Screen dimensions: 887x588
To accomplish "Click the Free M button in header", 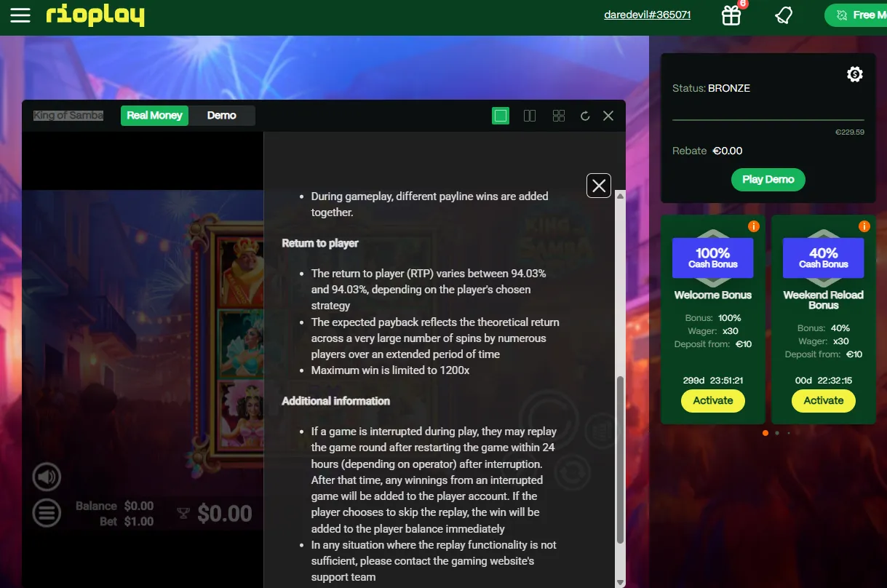I will [856, 15].
